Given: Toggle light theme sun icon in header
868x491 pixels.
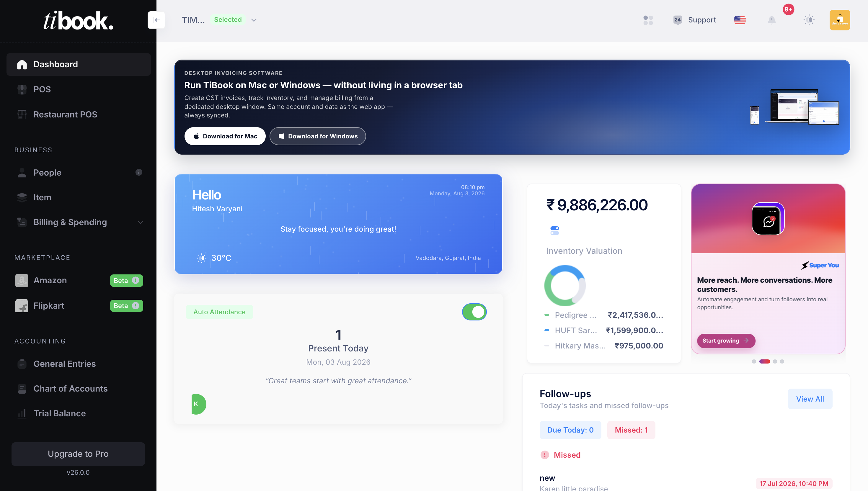Looking at the screenshot, I should [x=809, y=20].
